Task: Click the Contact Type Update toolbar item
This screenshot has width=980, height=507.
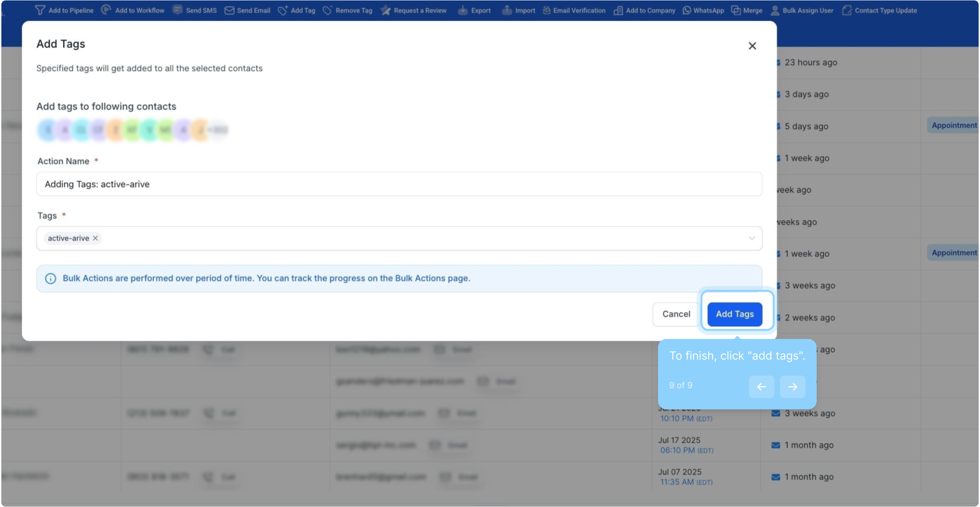Action: tap(880, 10)
